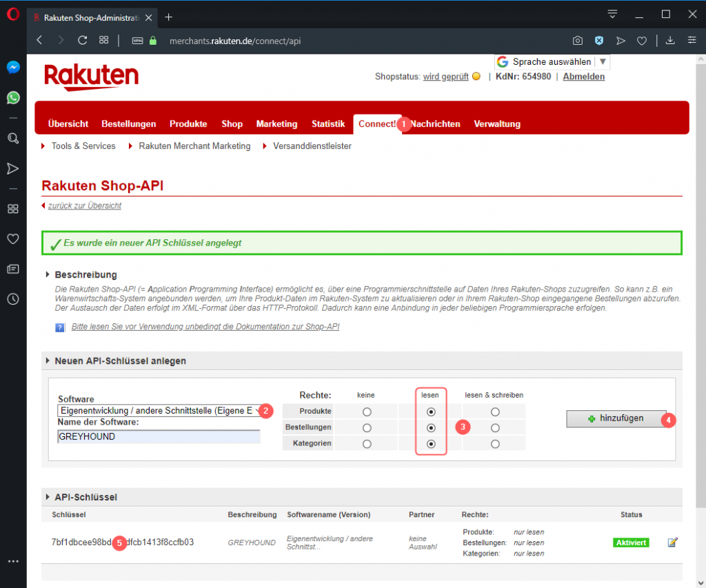Image resolution: width=706 pixels, height=588 pixels.
Task: Open sidebar setup three-dots menu
Action: coord(13,561)
